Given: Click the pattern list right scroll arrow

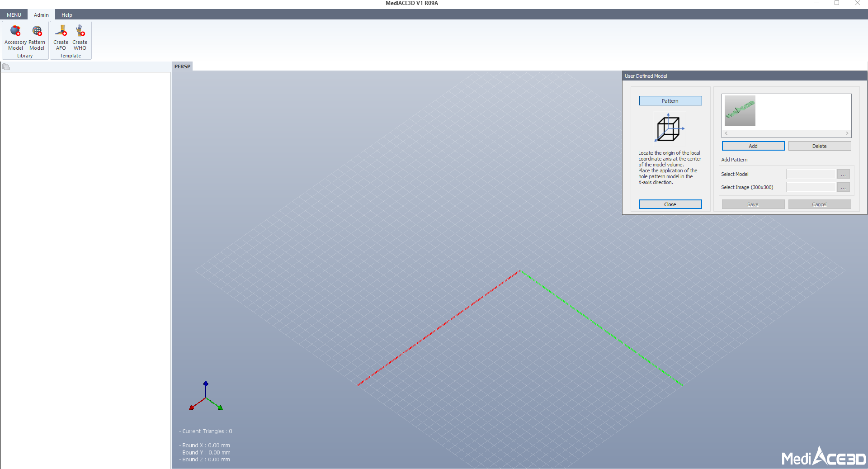Looking at the screenshot, I should point(847,133).
